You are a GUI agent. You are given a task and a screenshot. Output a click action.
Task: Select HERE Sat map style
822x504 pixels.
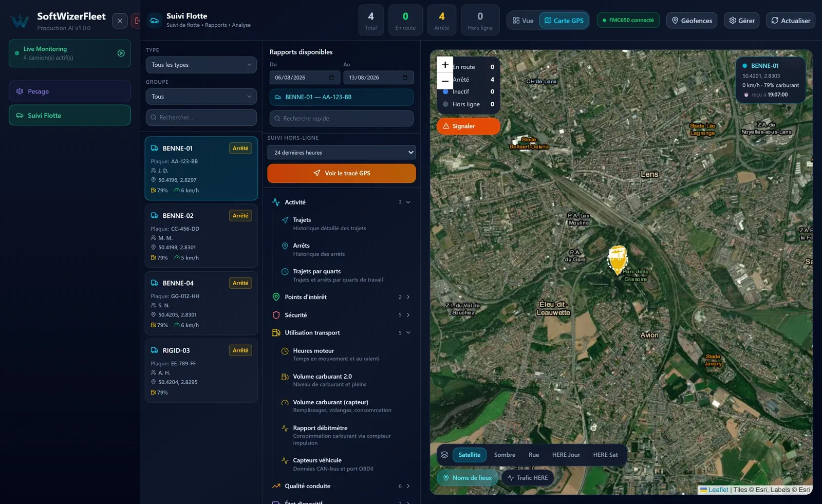click(x=605, y=455)
